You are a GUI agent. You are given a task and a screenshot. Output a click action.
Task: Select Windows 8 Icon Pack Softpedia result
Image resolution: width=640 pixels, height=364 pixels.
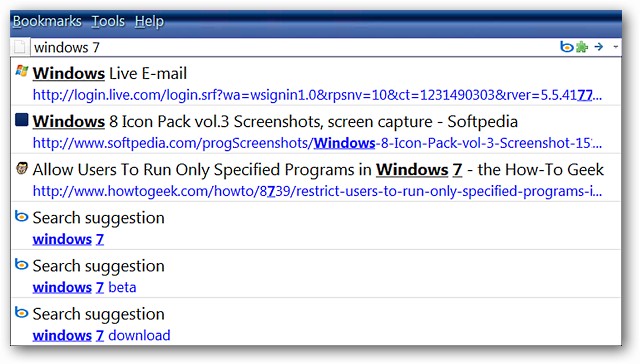pyautogui.click(x=275, y=122)
